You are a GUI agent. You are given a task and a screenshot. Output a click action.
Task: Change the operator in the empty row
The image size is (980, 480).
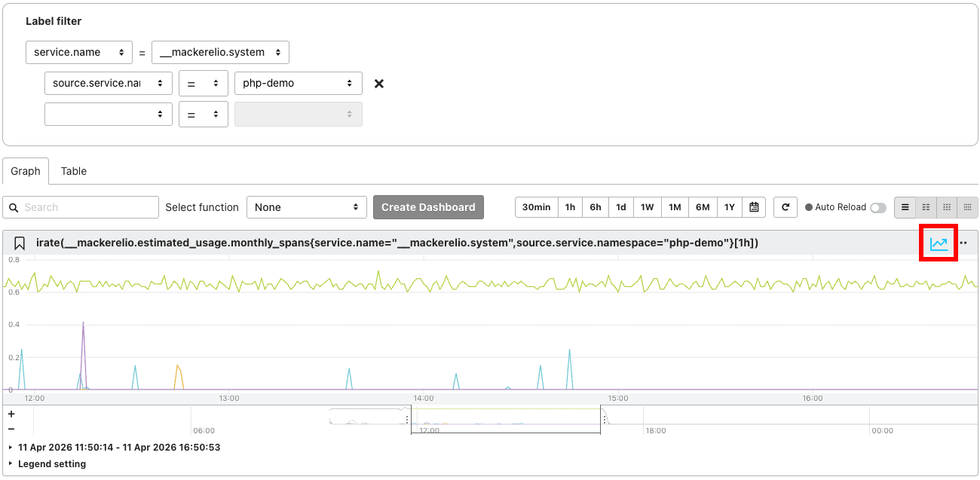click(x=204, y=115)
